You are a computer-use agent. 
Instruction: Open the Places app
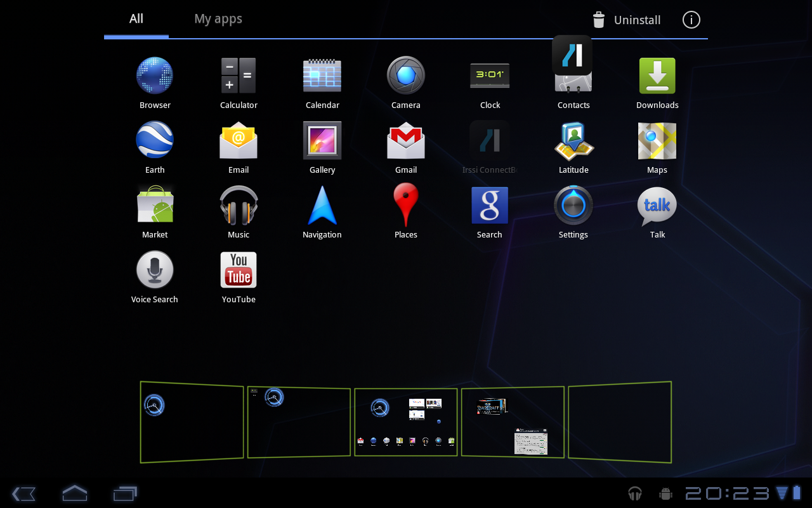[406, 212]
